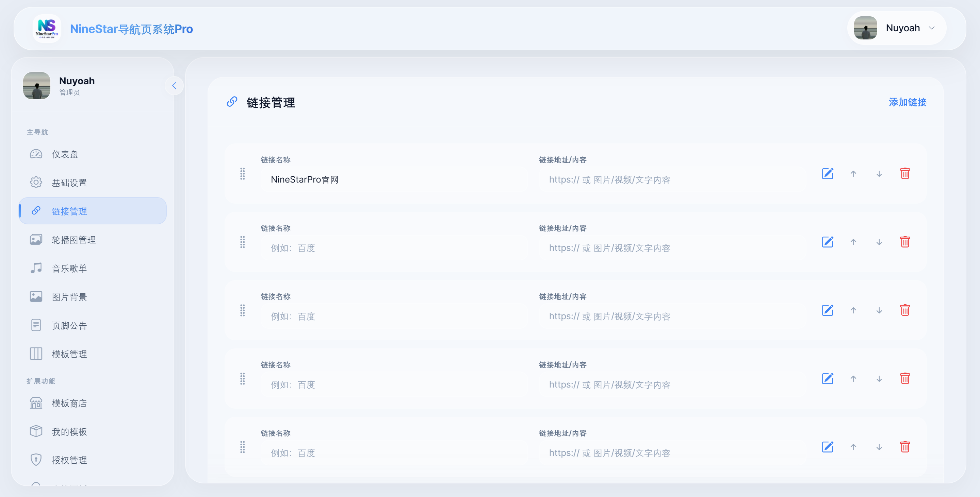This screenshot has height=497, width=980.
Task: Click drag handle of third link row
Action: pyautogui.click(x=242, y=310)
